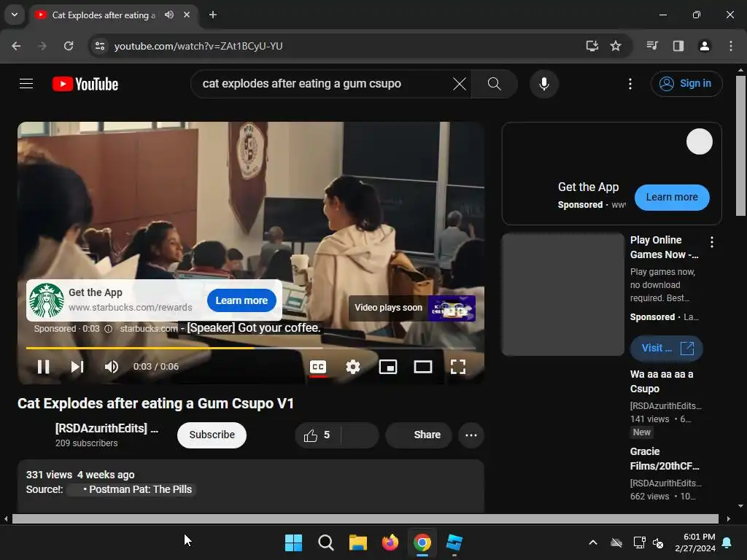Reload the current page
747x560 pixels.
69,46
